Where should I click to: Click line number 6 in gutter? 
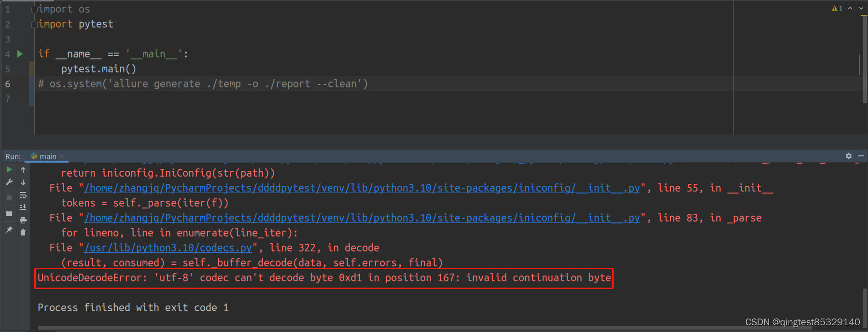point(8,84)
